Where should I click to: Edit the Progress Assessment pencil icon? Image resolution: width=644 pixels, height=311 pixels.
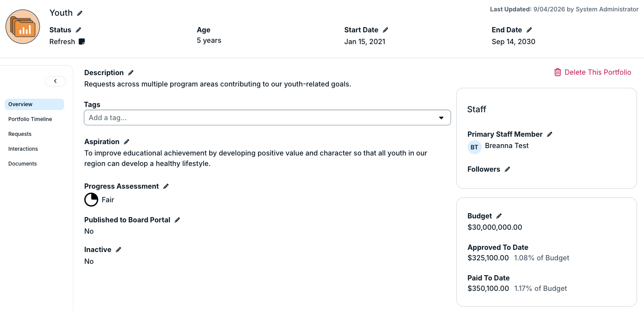click(x=166, y=187)
